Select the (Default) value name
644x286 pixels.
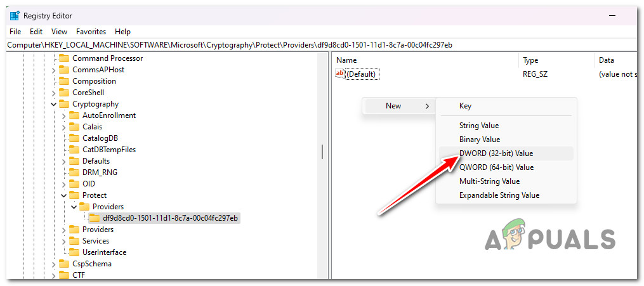(362, 74)
